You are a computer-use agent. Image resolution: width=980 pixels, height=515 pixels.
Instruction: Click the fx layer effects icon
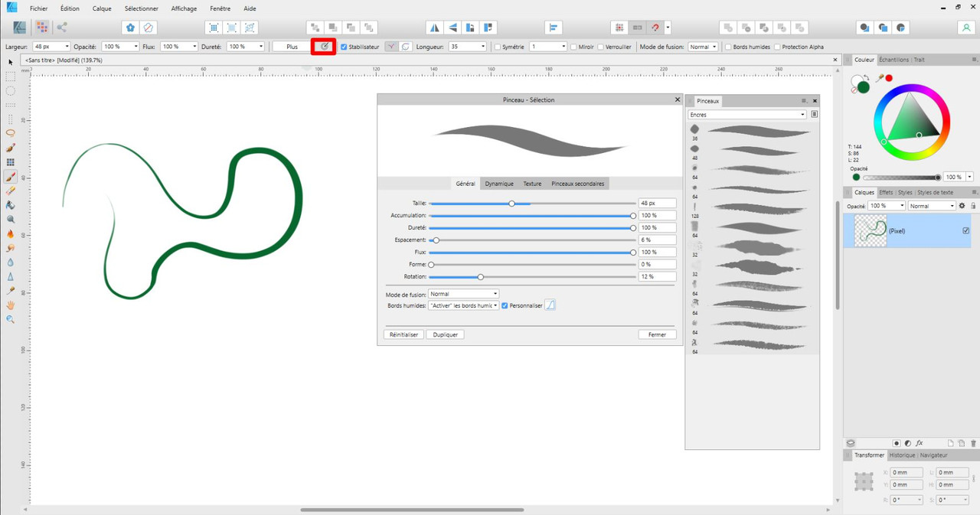(x=920, y=443)
